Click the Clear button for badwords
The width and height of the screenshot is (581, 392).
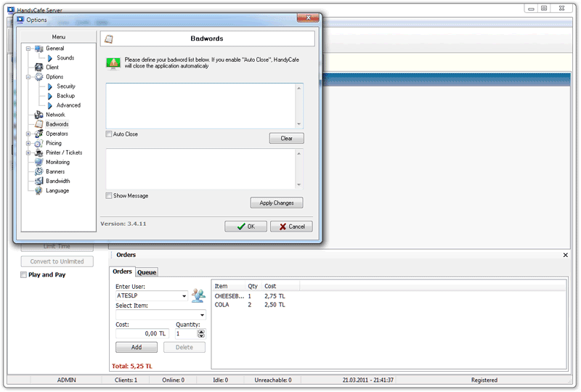pos(286,138)
